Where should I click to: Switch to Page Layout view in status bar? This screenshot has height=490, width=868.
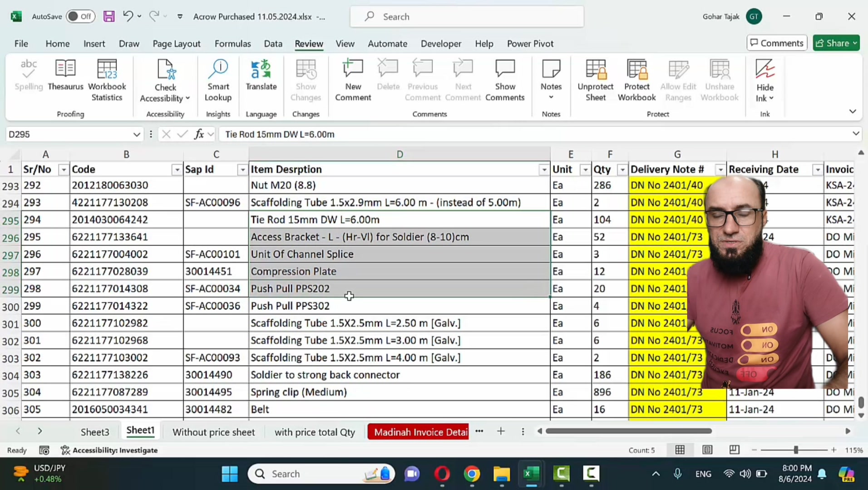[707, 450]
